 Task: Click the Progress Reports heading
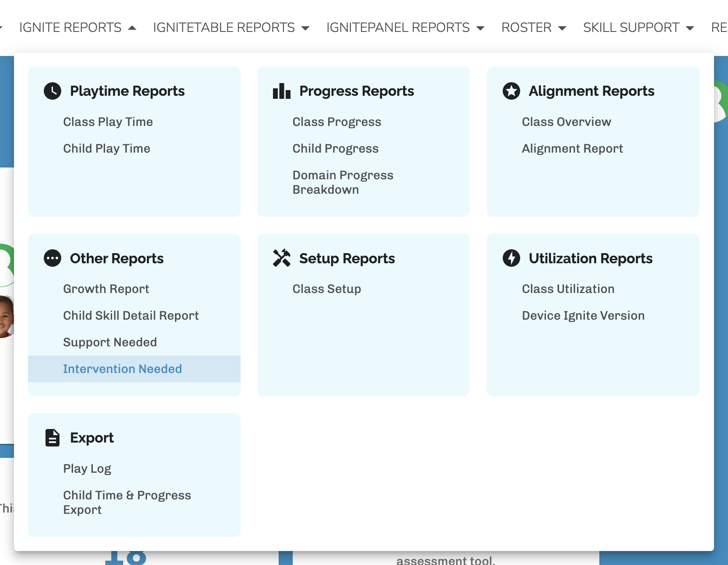357,91
